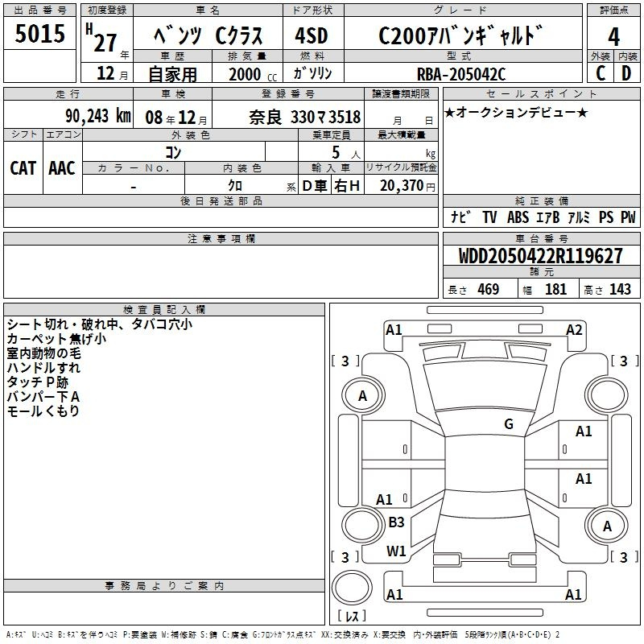Click the G mark on the car diagram

tap(508, 424)
